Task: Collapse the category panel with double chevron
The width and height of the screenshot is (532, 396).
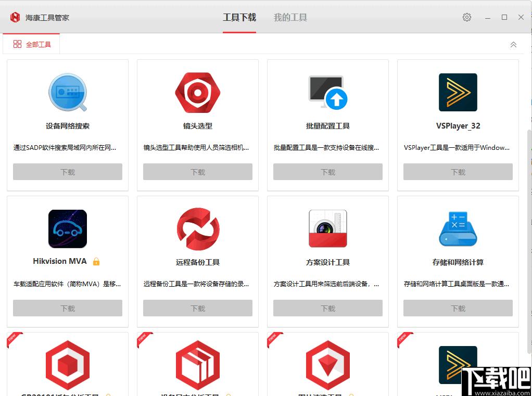Action: tap(513, 44)
